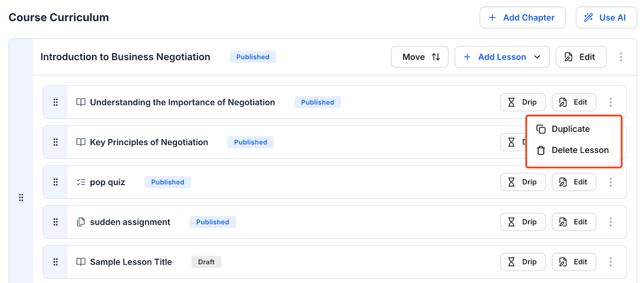This screenshot has width=644, height=283.
Task: Set Drip for Sample Lesson Title
Action: [x=523, y=262]
